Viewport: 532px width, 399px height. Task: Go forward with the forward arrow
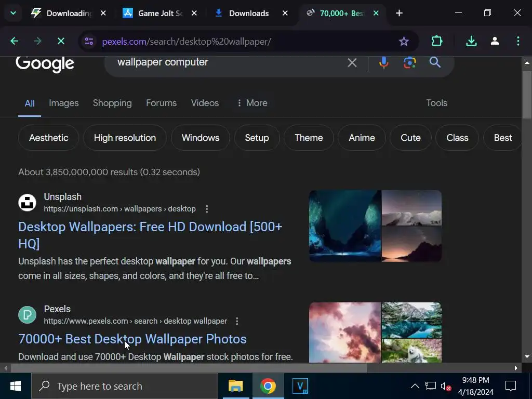coord(37,42)
